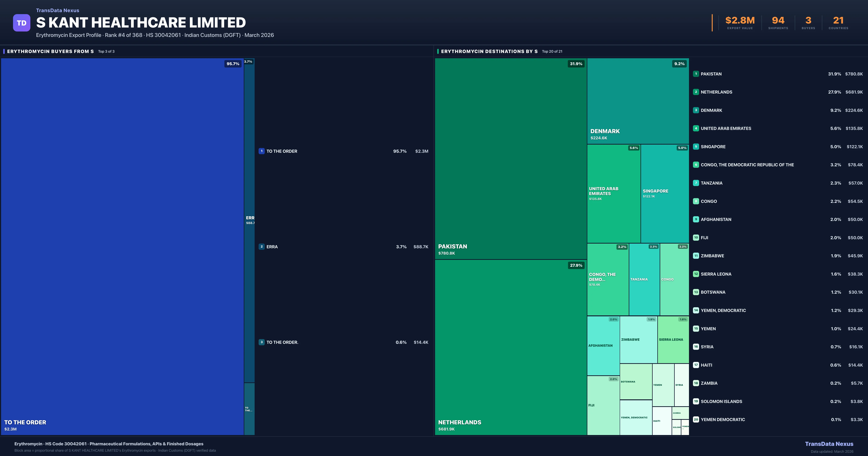
Task: Click rank badge 1 beside Pakistan
Action: tap(696, 74)
